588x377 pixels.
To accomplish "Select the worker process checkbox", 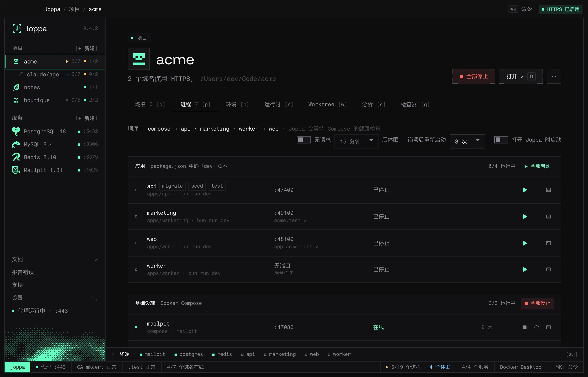I will (x=136, y=269).
